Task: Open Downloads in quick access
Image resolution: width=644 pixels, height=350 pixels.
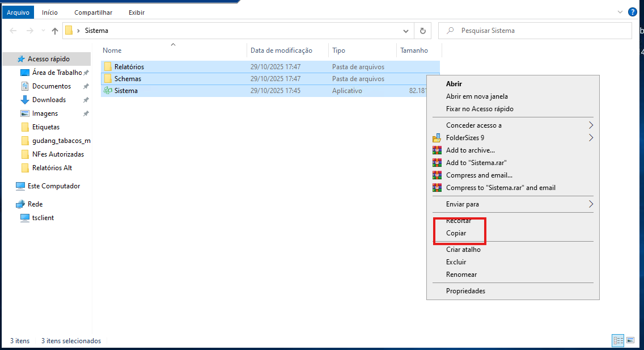Action: (x=49, y=100)
